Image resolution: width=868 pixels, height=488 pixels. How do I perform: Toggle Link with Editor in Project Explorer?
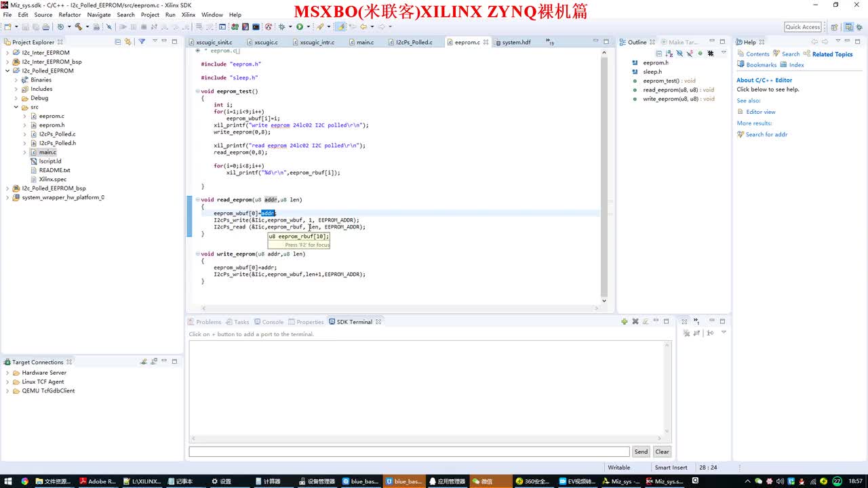[x=127, y=41]
